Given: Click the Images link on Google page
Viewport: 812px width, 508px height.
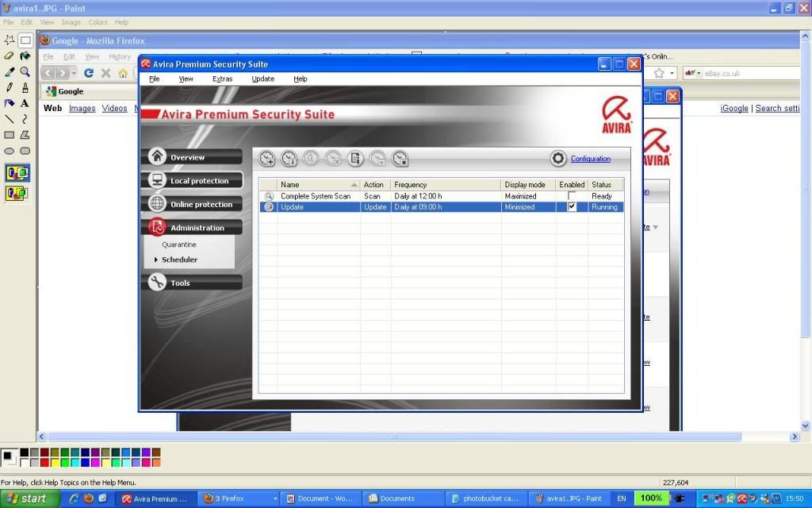Looking at the screenshot, I should pyautogui.click(x=82, y=108).
